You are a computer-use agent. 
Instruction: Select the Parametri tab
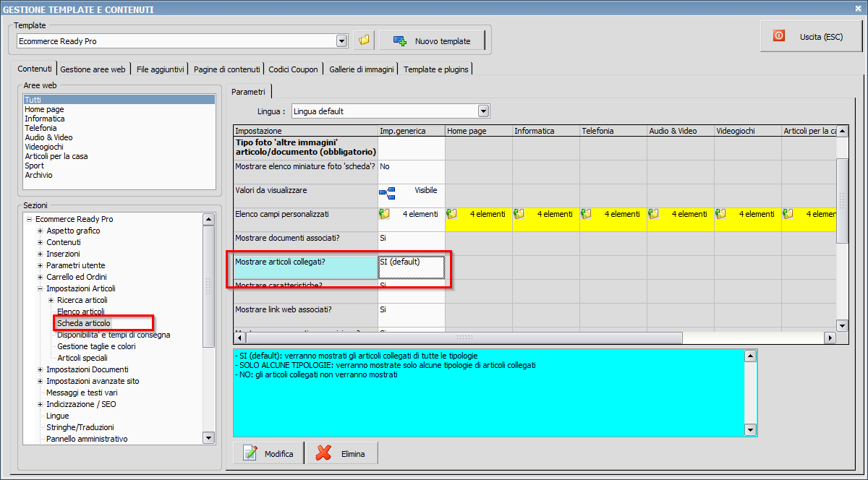248,91
